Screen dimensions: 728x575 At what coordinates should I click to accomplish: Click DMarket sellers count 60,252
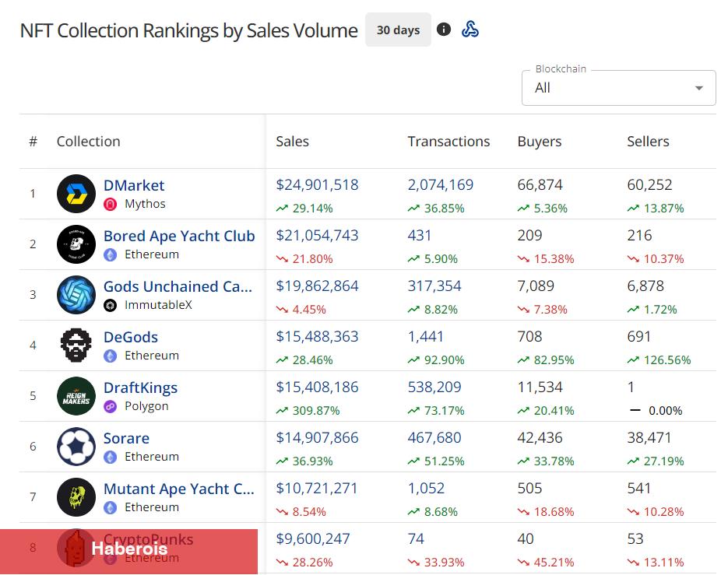649,185
